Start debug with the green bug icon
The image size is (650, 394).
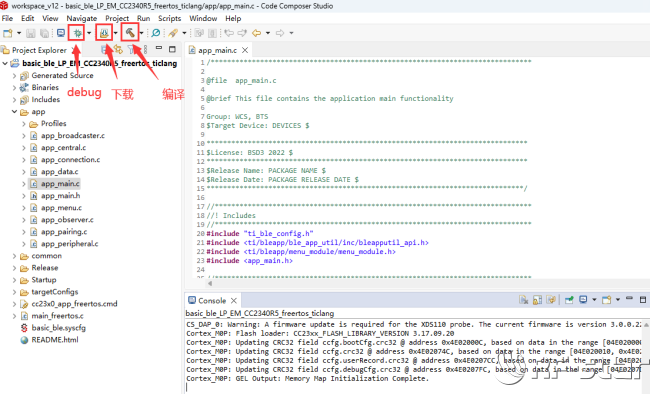[x=77, y=33]
